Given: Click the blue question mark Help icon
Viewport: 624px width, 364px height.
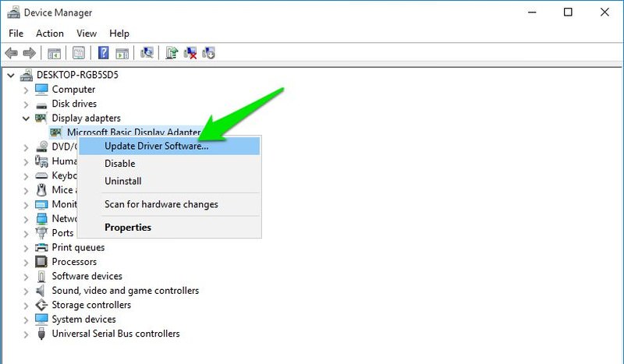Looking at the screenshot, I should pyautogui.click(x=104, y=52).
